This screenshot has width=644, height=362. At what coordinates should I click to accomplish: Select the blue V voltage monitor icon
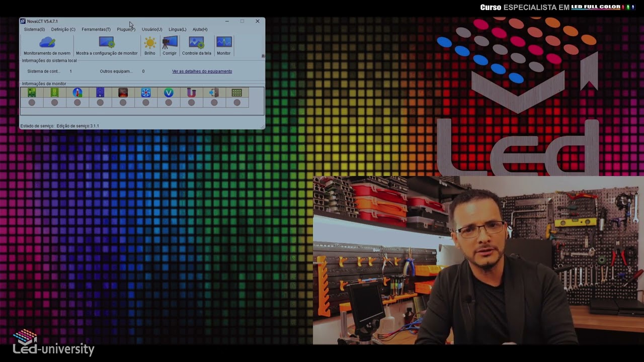169,93
